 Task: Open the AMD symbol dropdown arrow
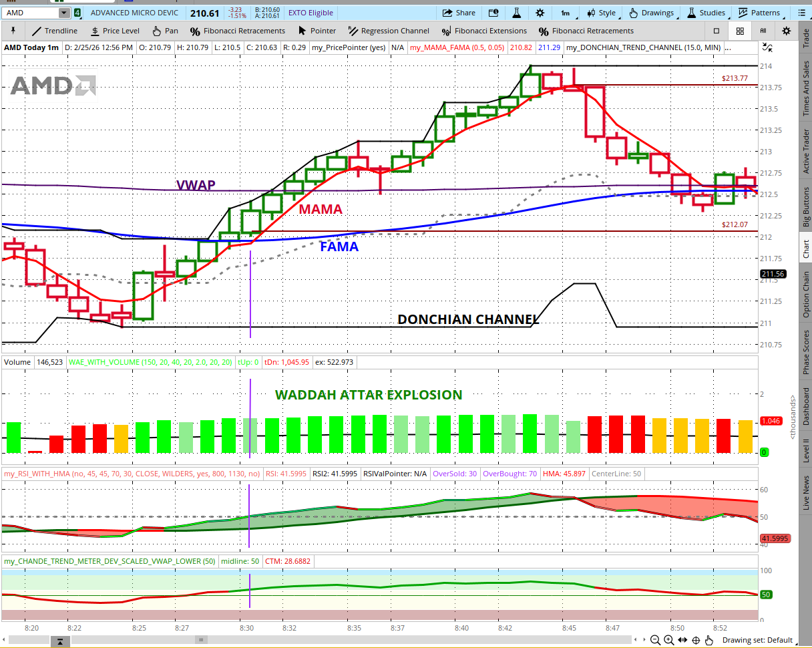[63, 13]
